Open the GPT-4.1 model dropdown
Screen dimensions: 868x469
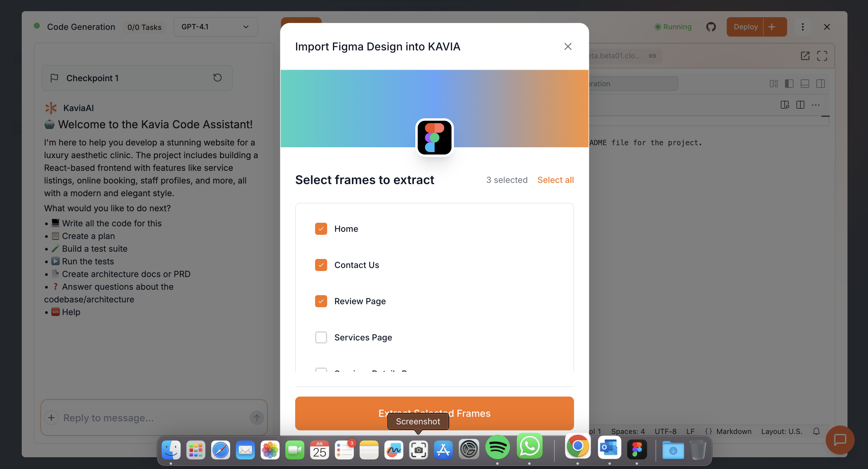coord(215,27)
